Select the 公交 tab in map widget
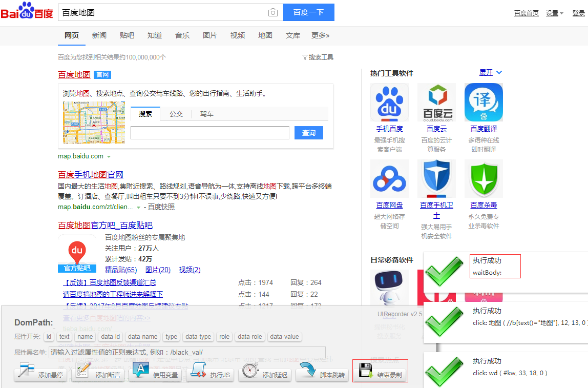 (x=176, y=114)
